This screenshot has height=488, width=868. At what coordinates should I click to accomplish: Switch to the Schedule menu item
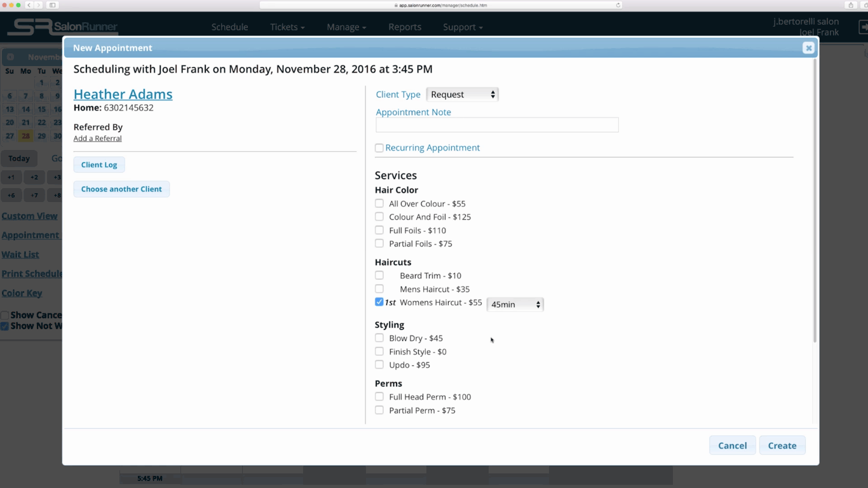pyautogui.click(x=229, y=27)
